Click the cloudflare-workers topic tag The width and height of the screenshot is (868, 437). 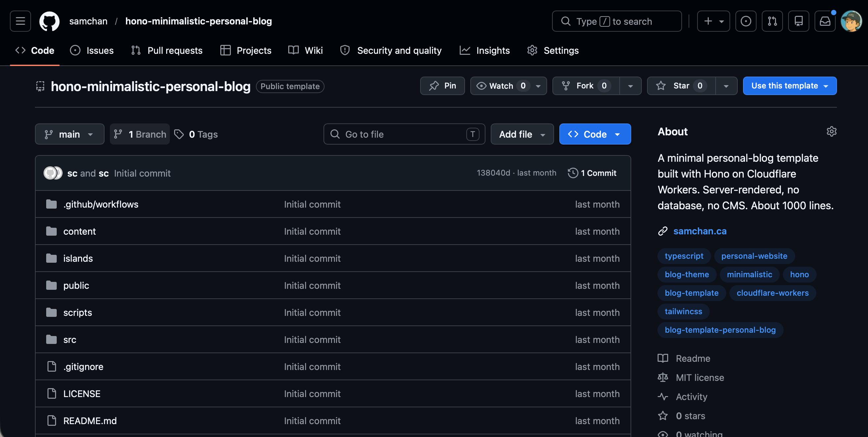tap(773, 293)
